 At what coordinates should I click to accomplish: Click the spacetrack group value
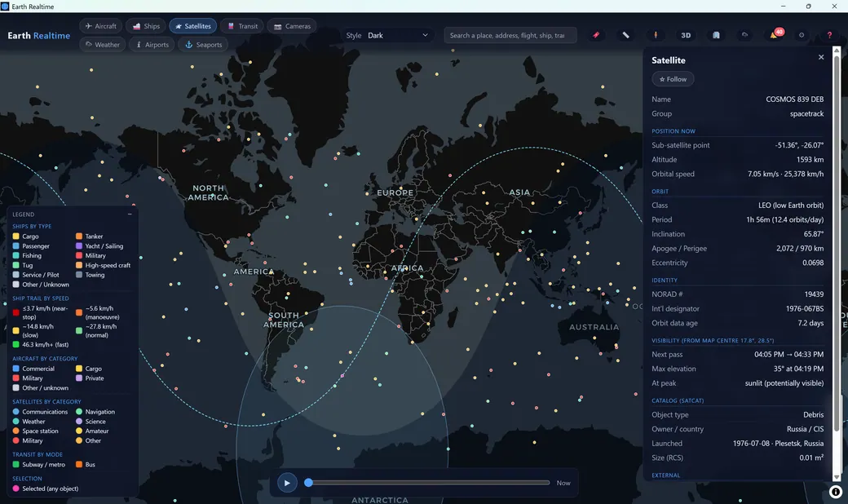pos(806,113)
